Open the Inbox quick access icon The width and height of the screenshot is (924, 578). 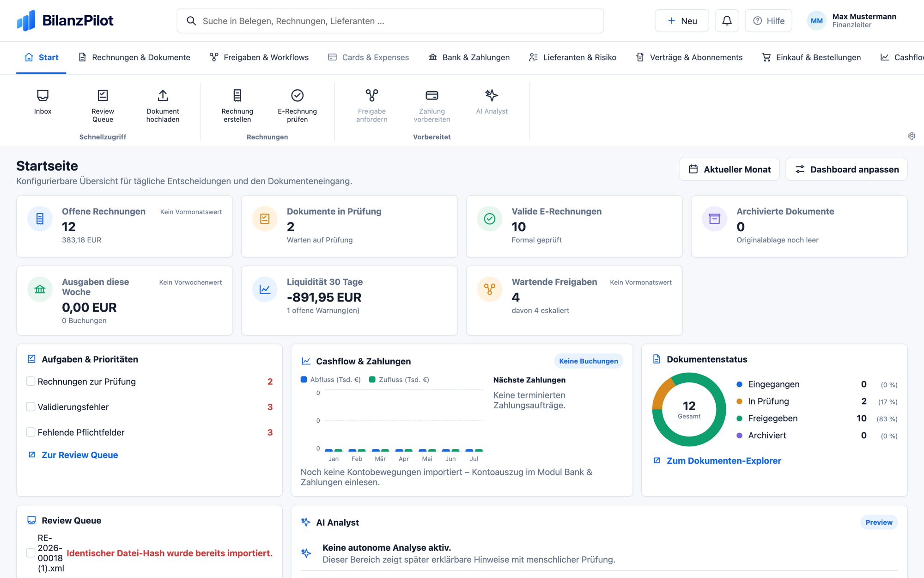[43, 96]
